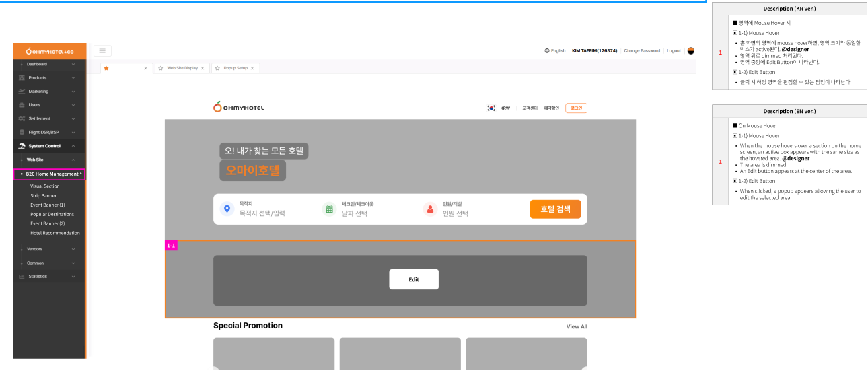Image resolution: width=868 pixels, height=385 pixels.
Task: Expand the Common menu chevron
Action: (x=73, y=262)
